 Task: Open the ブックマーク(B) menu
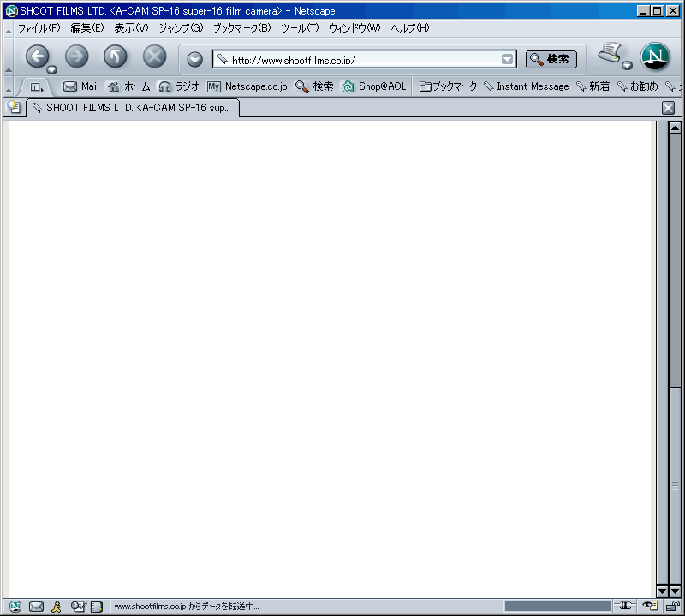click(242, 28)
